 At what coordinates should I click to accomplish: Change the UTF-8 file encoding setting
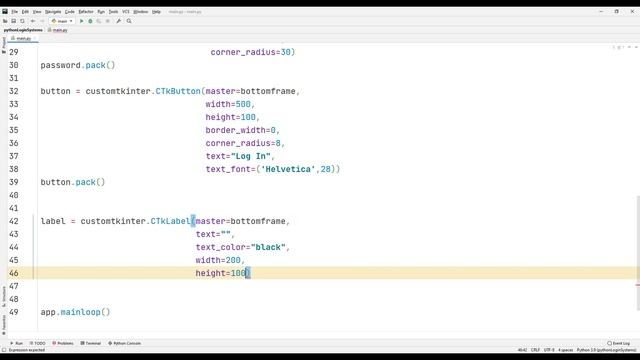pos(549,350)
